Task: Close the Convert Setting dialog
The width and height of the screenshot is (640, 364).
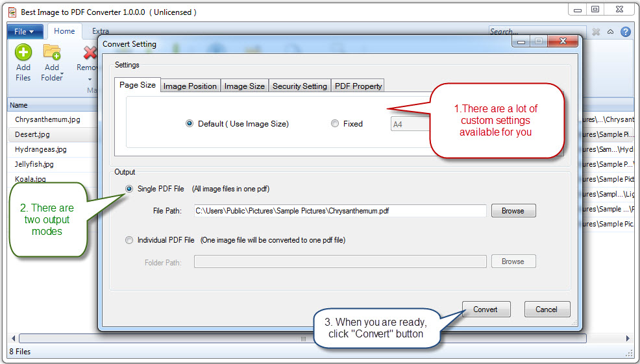Action: pos(563,41)
